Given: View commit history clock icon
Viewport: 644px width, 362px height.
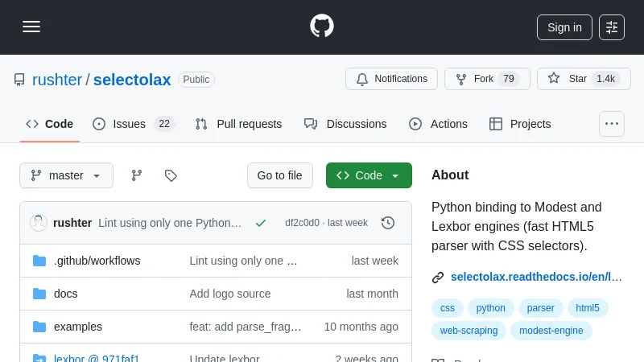Looking at the screenshot, I should (x=388, y=223).
